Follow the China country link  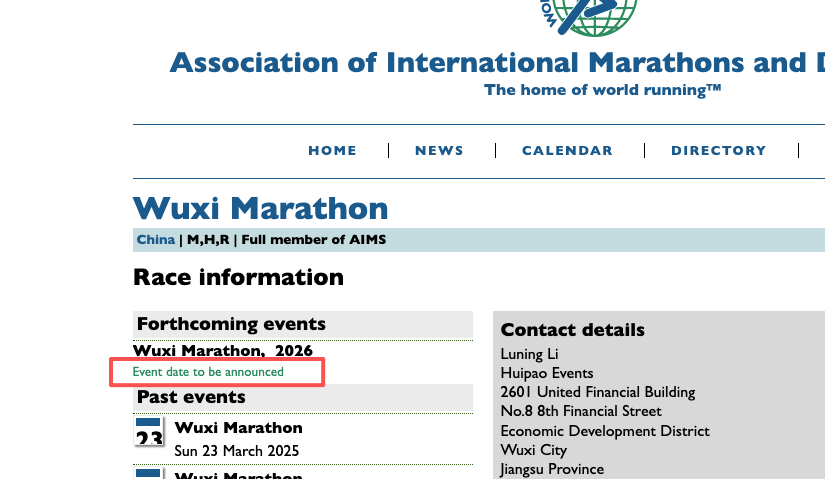[155, 240]
